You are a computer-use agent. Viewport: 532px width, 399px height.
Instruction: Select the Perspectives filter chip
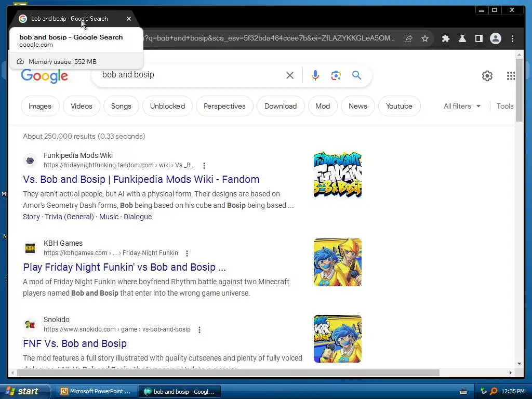pyautogui.click(x=224, y=106)
